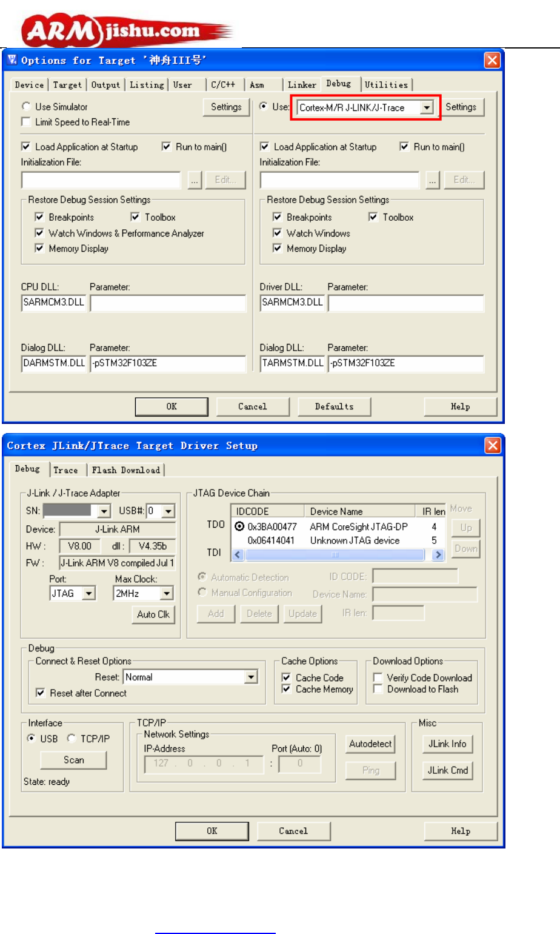Toggle simulator Load Application at Startup

pos(26,147)
